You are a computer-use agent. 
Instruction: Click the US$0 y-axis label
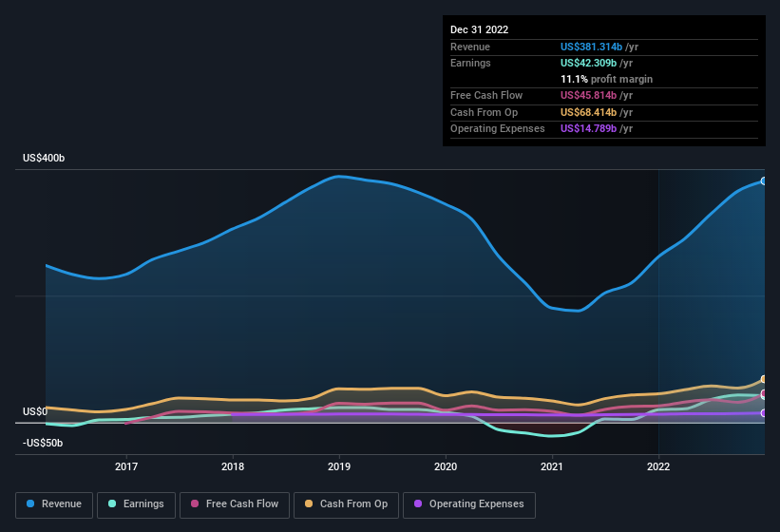(x=35, y=411)
